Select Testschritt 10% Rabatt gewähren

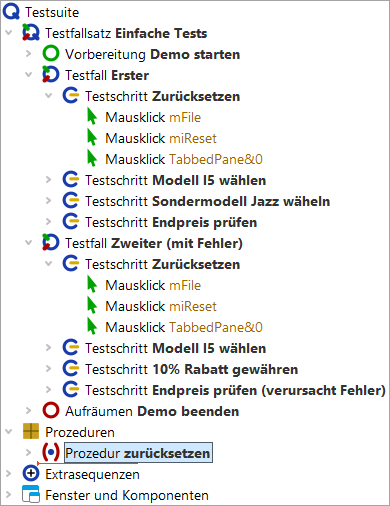[x=191, y=369]
